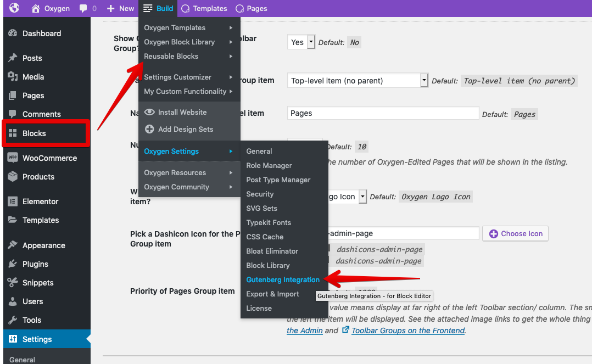592x364 pixels.
Task: Open 'the Admin' link
Action: pos(305,331)
